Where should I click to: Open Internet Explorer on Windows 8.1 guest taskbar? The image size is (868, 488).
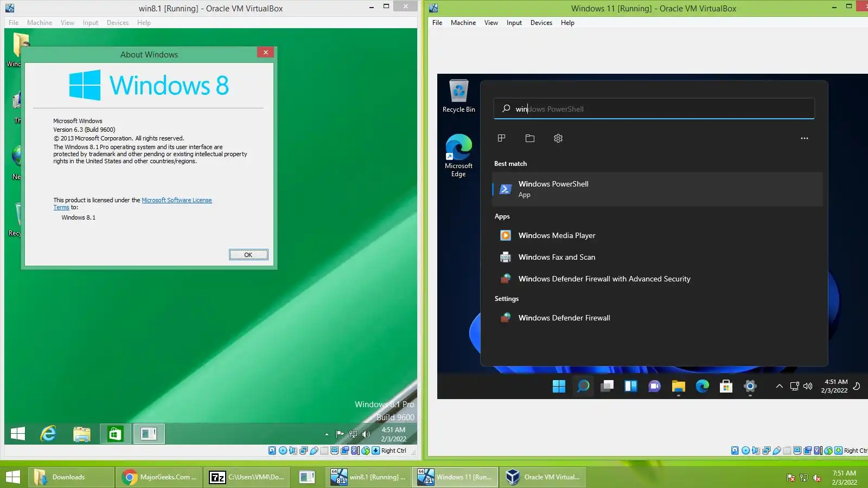coord(49,434)
